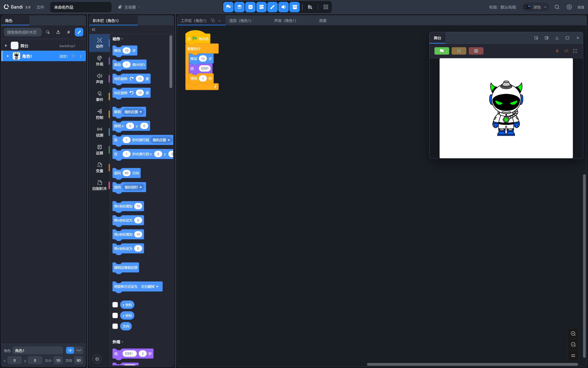Expand the 舞台 tree row
Screen dimensions: 588x368
click(x=6, y=46)
